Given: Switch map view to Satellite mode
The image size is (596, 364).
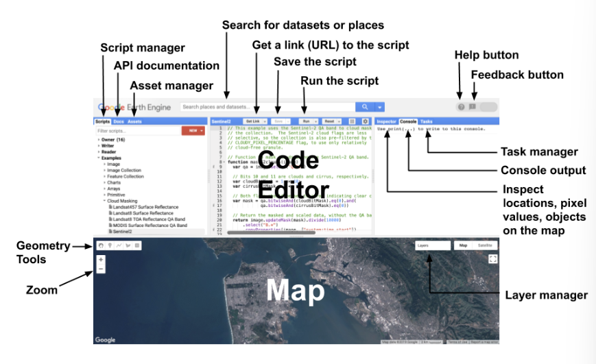Looking at the screenshot, I should point(485,245).
